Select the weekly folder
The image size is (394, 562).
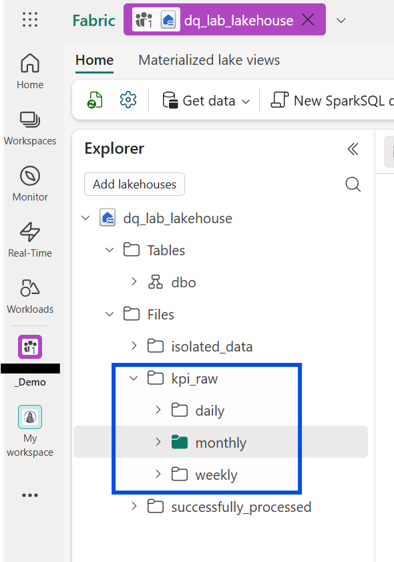(x=216, y=475)
